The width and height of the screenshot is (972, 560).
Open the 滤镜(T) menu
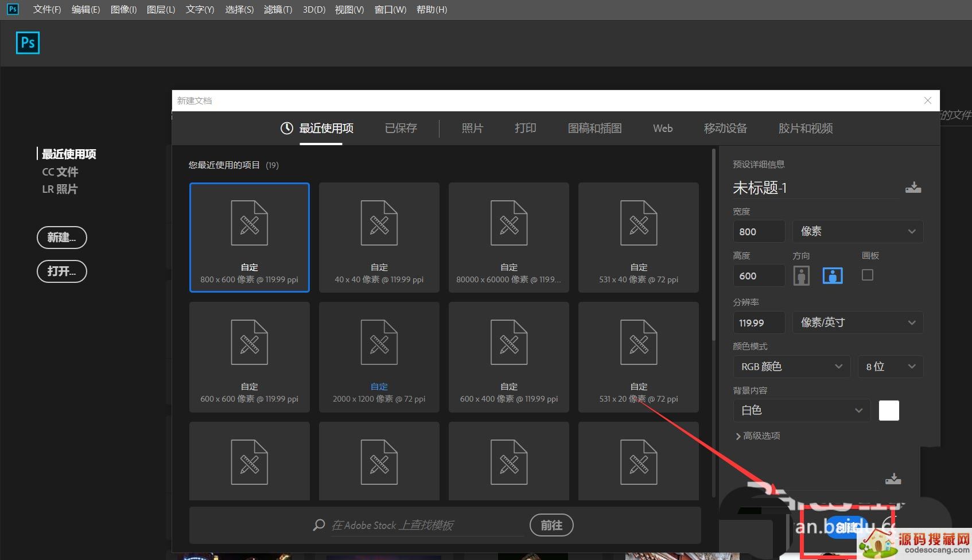click(278, 10)
